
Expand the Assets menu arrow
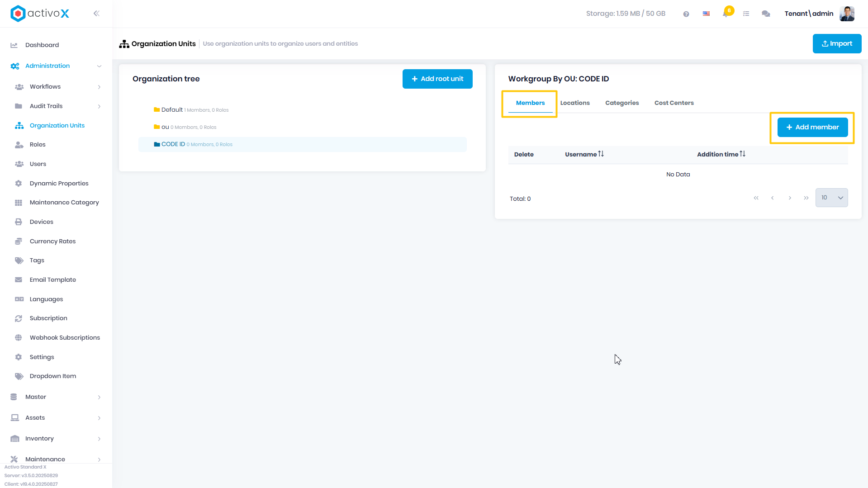[x=99, y=418]
